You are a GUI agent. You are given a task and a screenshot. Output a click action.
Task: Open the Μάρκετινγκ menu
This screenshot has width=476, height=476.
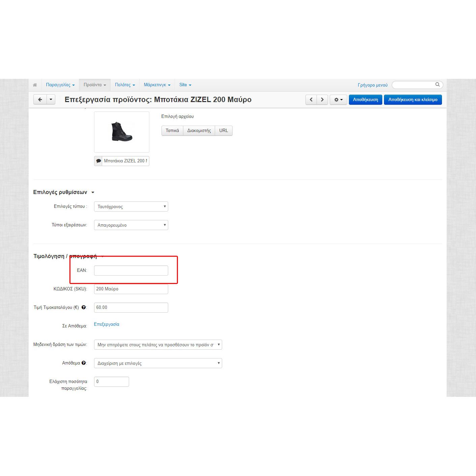click(x=157, y=85)
